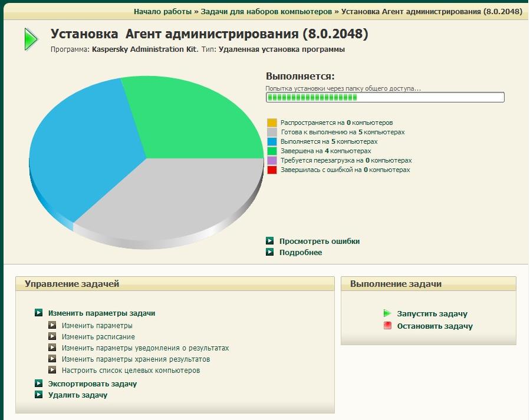Click text Готова к выполнению на 5 компьютерах
Screen dimensions: 530x420
pos(343,132)
